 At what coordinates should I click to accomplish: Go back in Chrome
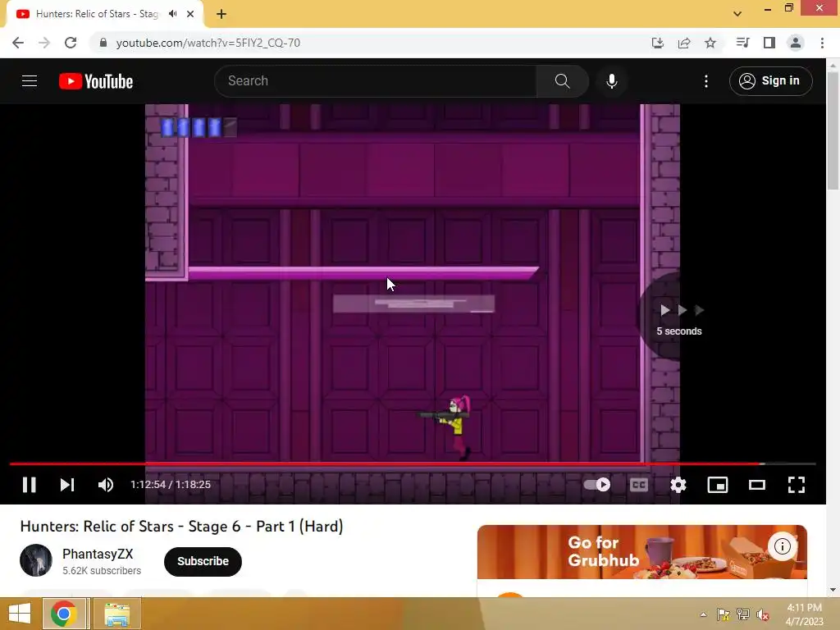pos(18,43)
